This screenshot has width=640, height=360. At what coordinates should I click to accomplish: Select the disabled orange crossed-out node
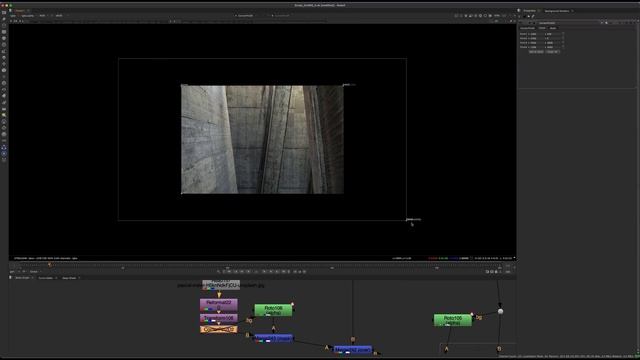218,329
